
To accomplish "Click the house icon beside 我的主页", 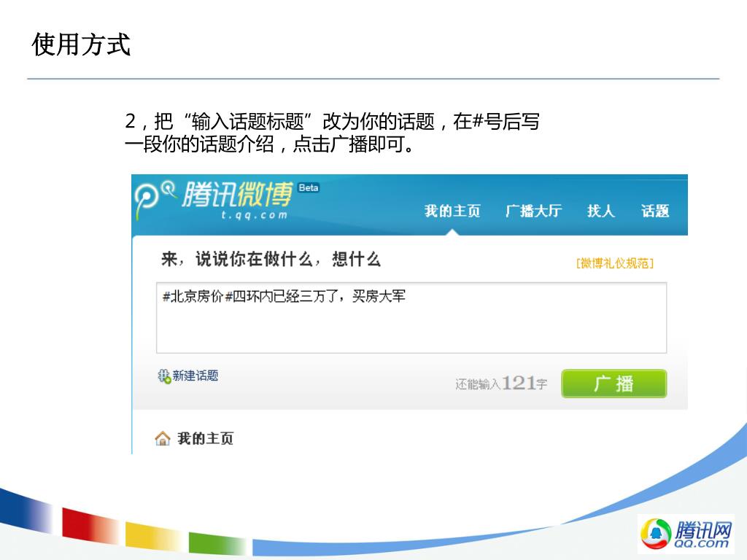I will [163, 438].
